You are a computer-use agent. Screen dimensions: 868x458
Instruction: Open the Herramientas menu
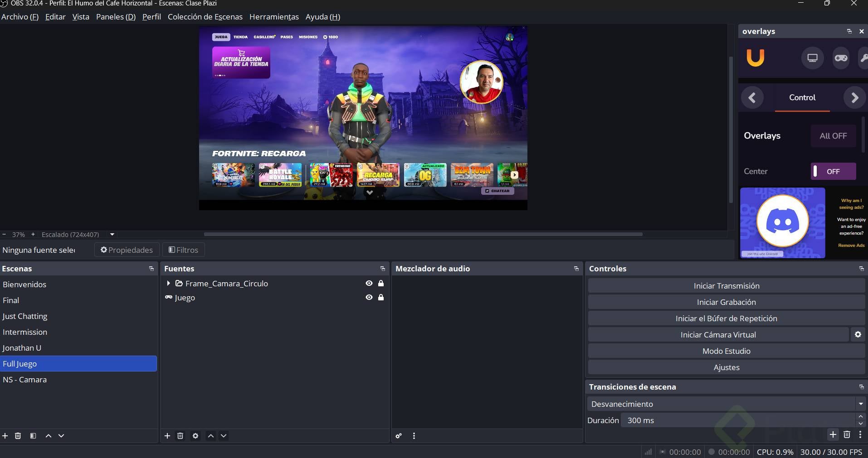(274, 17)
